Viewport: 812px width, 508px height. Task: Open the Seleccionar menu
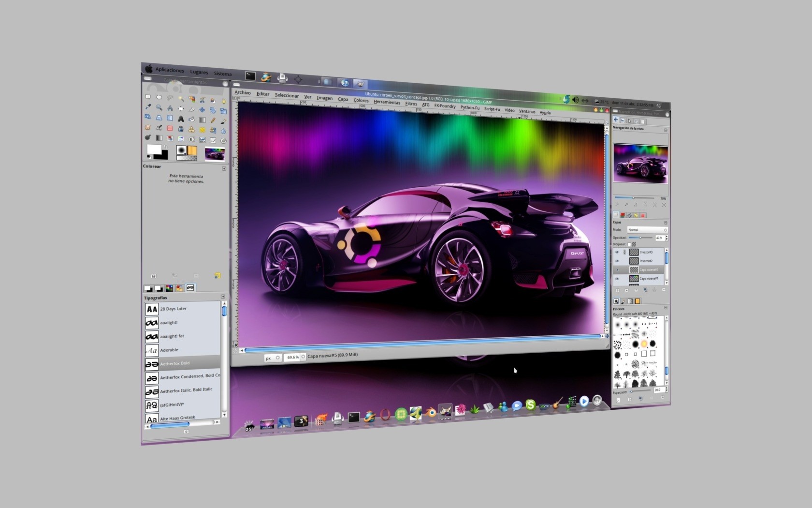point(287,95)
